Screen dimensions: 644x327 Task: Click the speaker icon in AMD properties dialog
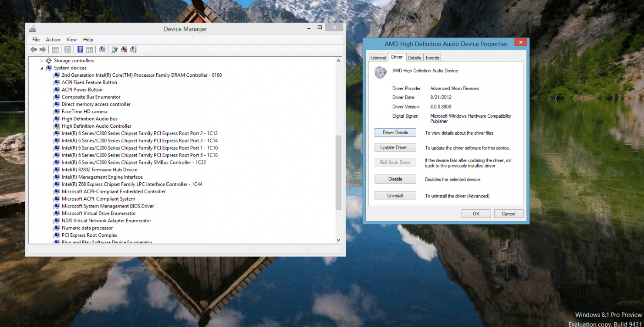[x=381, y=72]
